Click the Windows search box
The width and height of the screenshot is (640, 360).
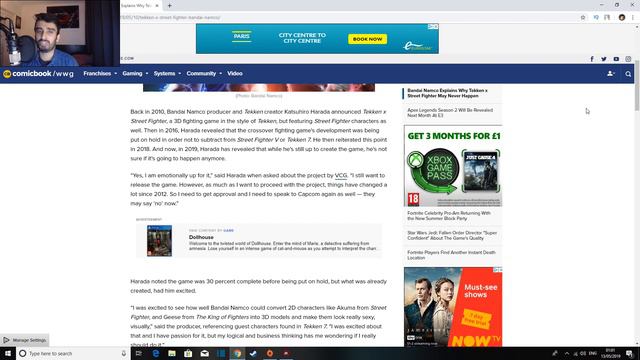[73, 353]
